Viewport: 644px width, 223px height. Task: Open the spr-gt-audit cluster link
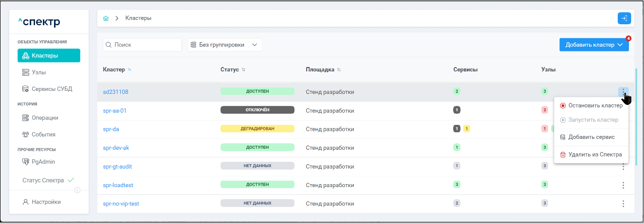(x=117, y=167)
